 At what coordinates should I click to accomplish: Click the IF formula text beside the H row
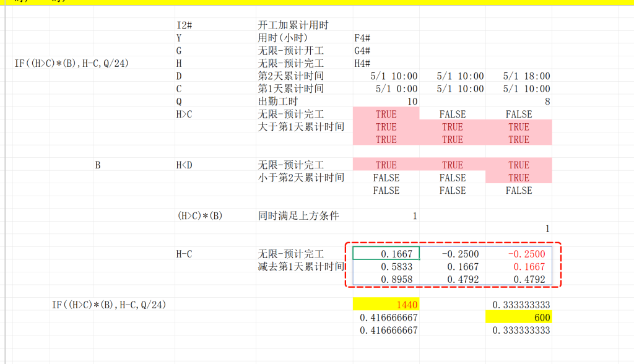tap(72, 64)
